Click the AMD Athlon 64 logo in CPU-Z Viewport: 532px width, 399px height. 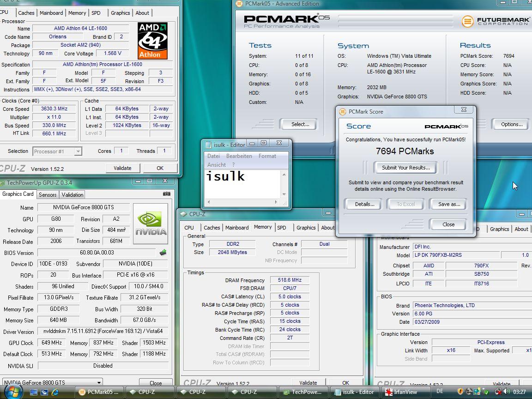[152, 41]
